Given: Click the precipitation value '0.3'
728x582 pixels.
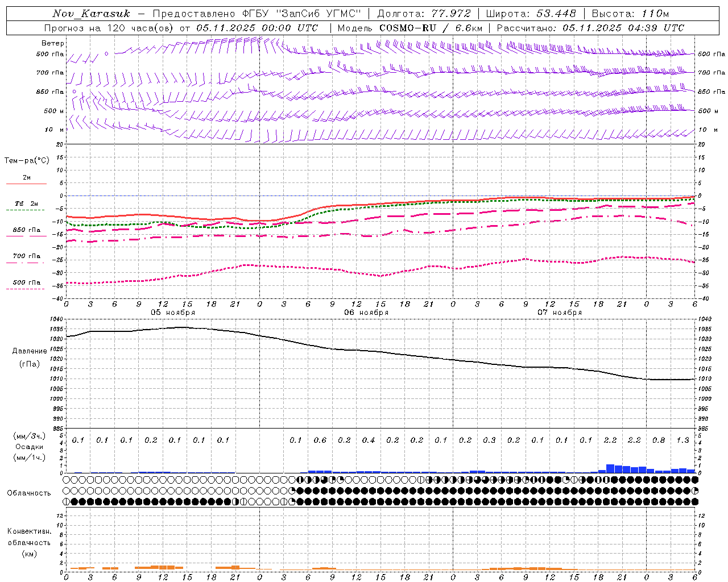Looking at the screenshot, I should [489, 440].
